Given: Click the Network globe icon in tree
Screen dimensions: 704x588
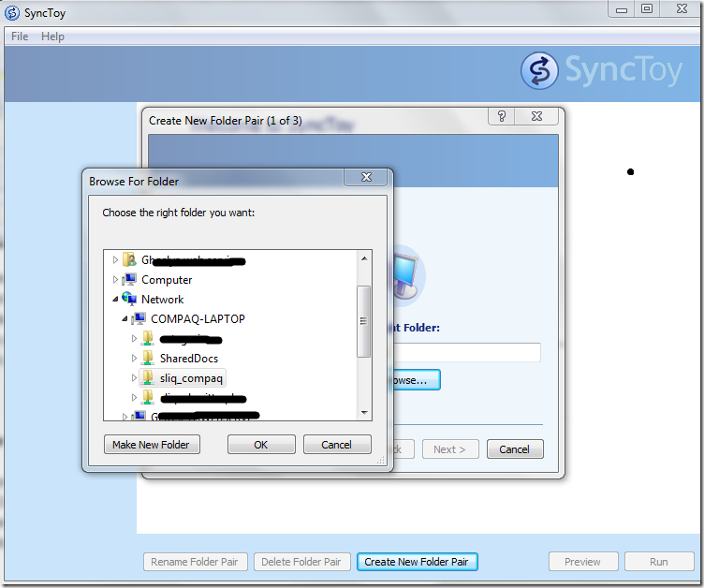Looking at the screenshot, I should (x=129, y=299).
